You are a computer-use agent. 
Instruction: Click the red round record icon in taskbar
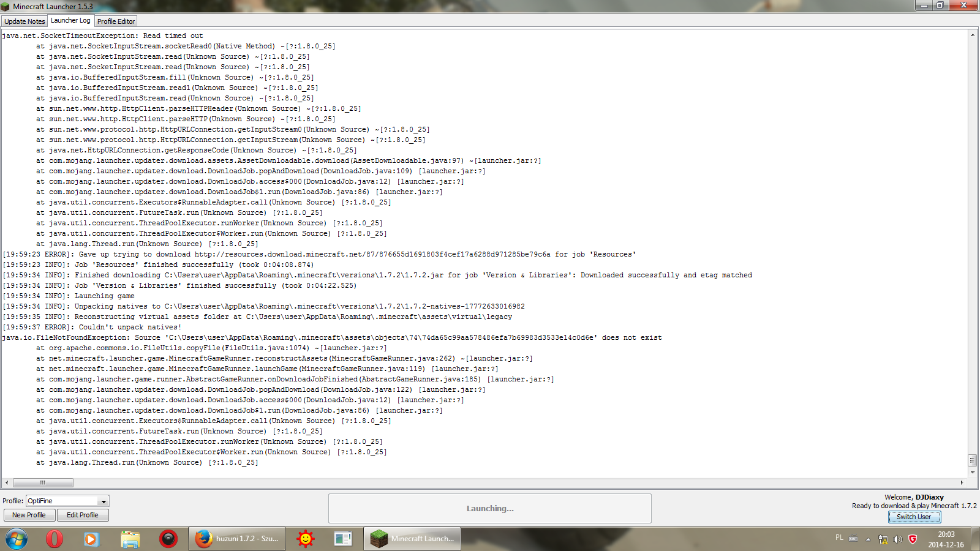click(x=168, y=539)
